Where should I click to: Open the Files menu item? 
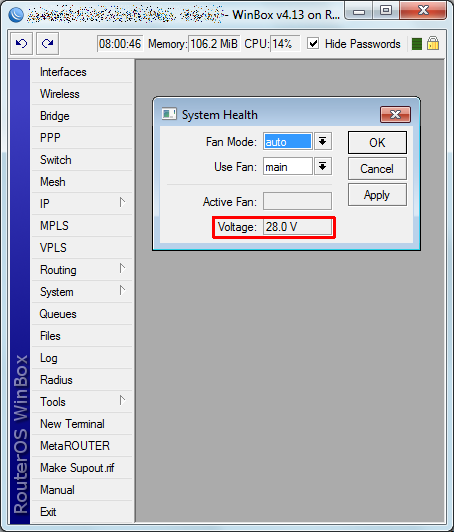coord(82,336)
